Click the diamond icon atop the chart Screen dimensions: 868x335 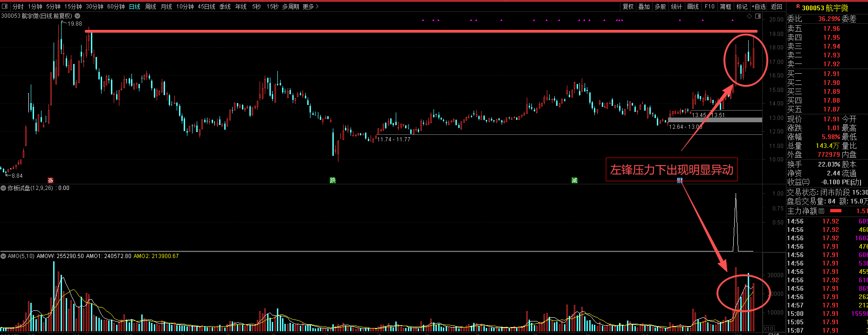click(x=750, y=16)
